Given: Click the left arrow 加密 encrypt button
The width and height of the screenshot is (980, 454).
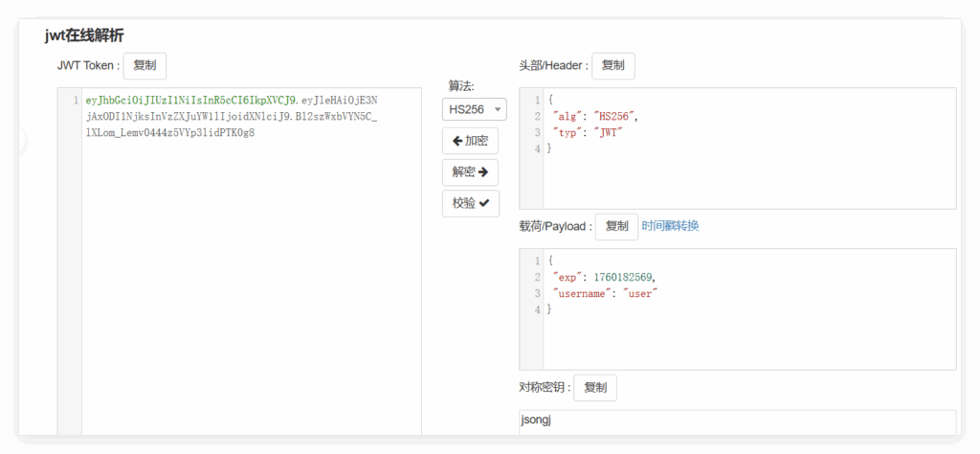Looking at the screenshot, I should click(x=470, y=141).
